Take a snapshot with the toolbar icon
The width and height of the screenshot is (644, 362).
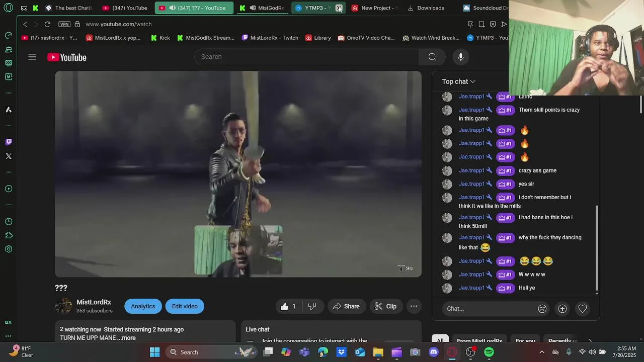point(481,24)
